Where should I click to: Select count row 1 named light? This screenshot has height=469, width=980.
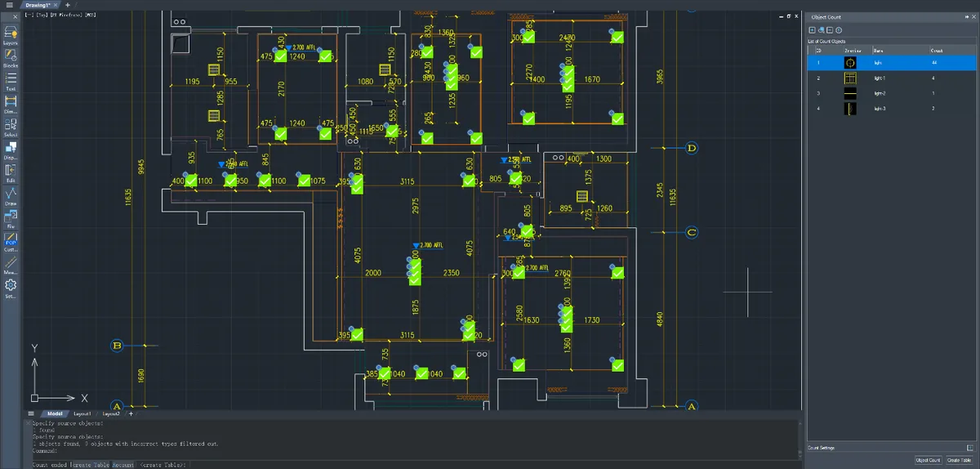[x=892, y=62]
